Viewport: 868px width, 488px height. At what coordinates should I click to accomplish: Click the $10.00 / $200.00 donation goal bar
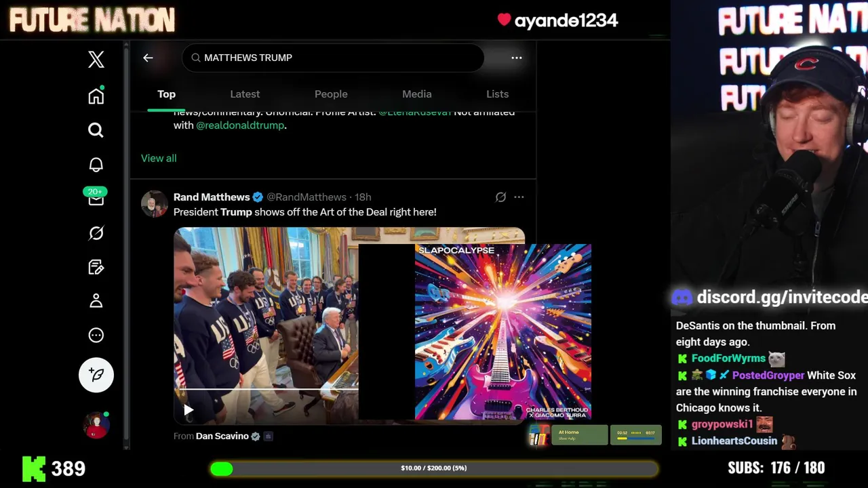(434, 468)
